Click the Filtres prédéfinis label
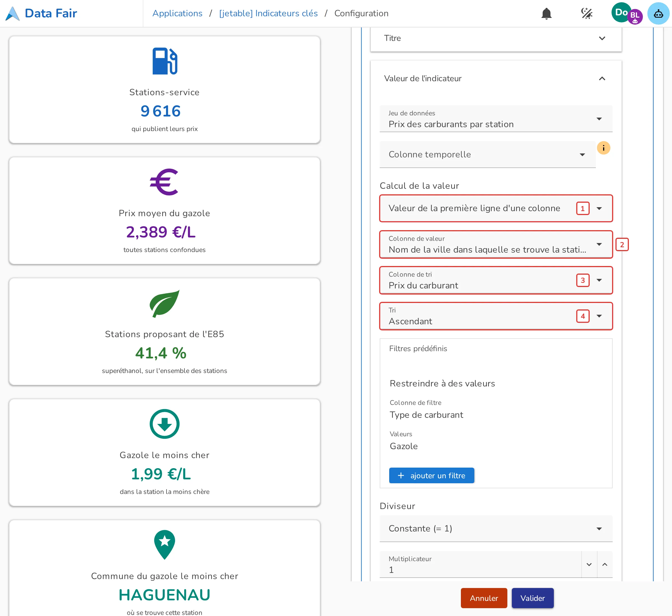 pos(418,348)
